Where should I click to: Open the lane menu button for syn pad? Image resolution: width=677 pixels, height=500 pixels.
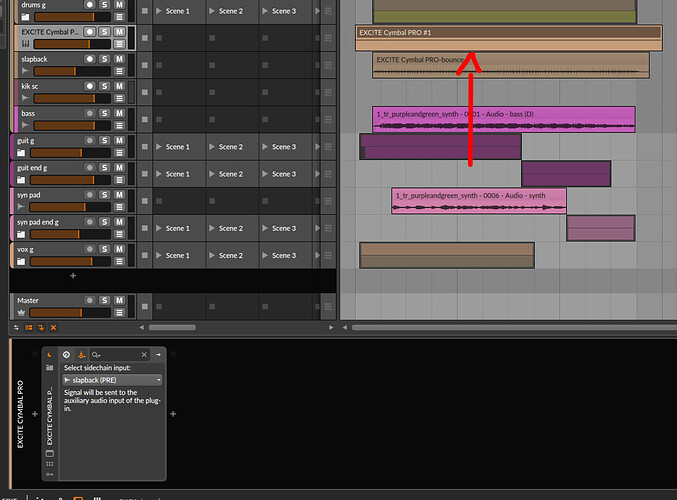(119, 207)
